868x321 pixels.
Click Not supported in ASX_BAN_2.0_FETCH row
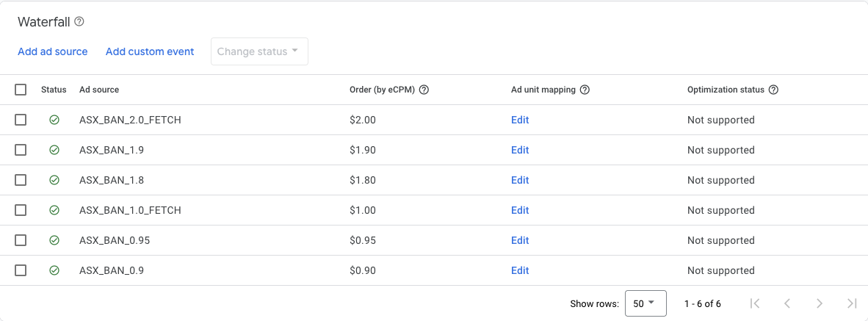[720, 120]
